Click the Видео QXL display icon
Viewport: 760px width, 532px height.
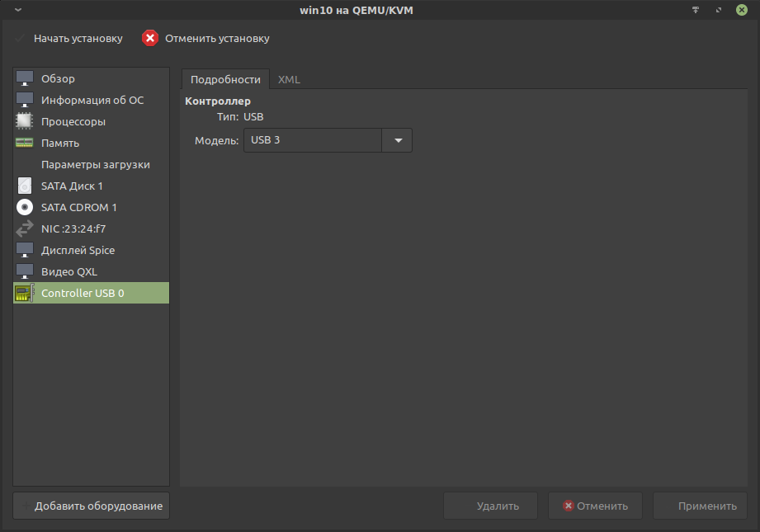click(25, 271)
